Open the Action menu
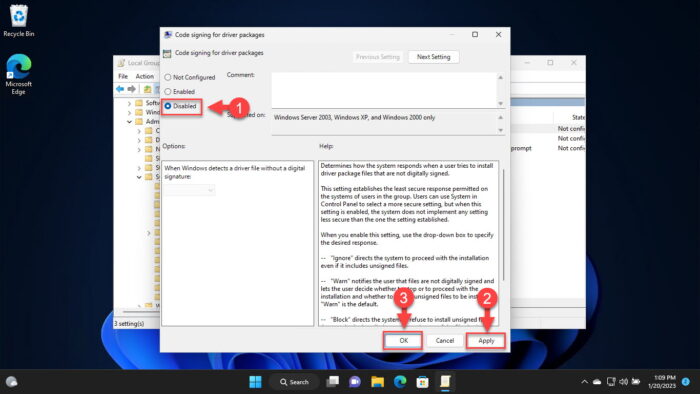 pos(145,76)
